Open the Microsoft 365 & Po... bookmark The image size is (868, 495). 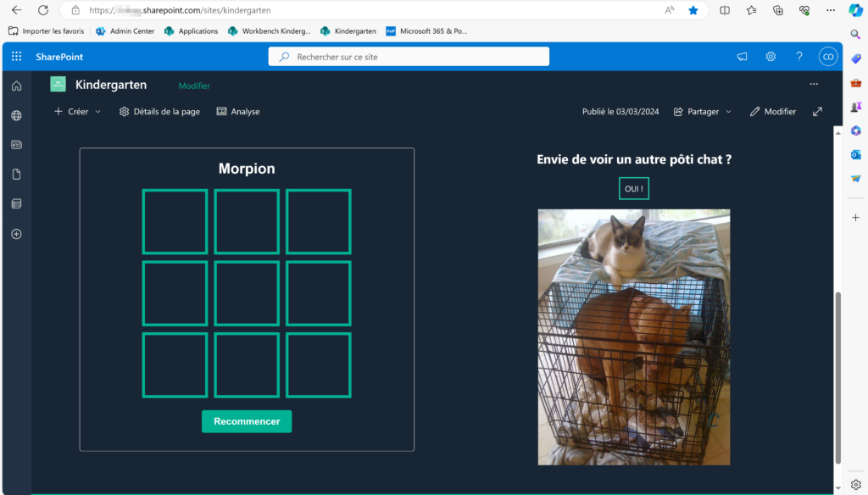(427, 31)
